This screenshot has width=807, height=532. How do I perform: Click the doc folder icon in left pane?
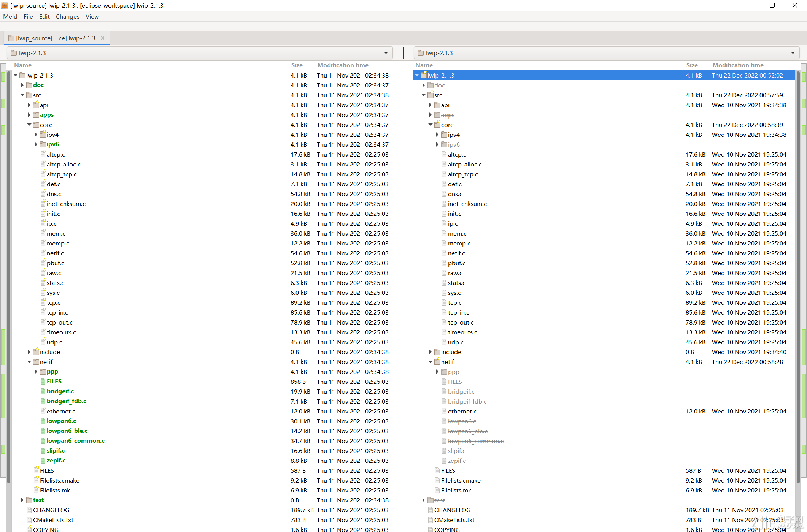[x=29, y=85]
